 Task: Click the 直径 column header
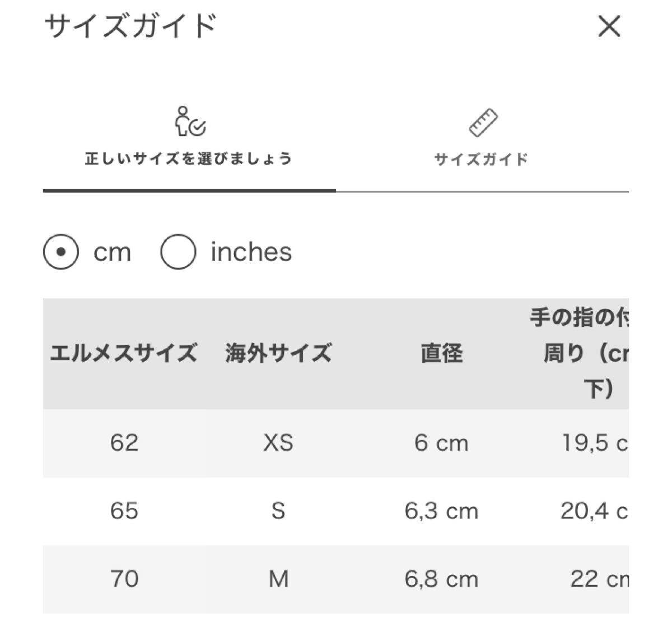click(x=441, y=353)
